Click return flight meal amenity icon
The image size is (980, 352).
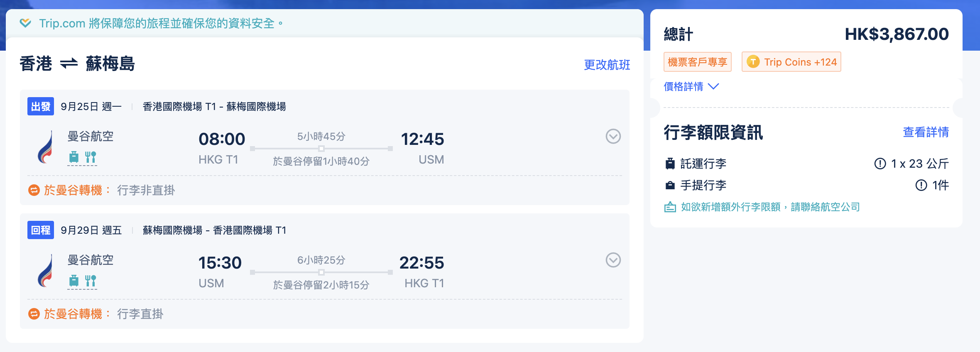pos(91,281)
